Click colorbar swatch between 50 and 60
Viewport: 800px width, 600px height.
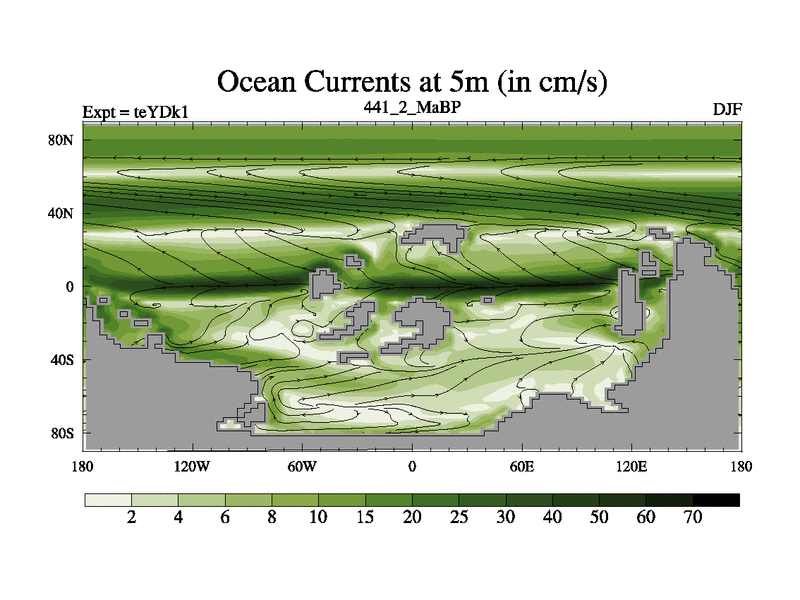pyautogui.click(x=622, y=499)
